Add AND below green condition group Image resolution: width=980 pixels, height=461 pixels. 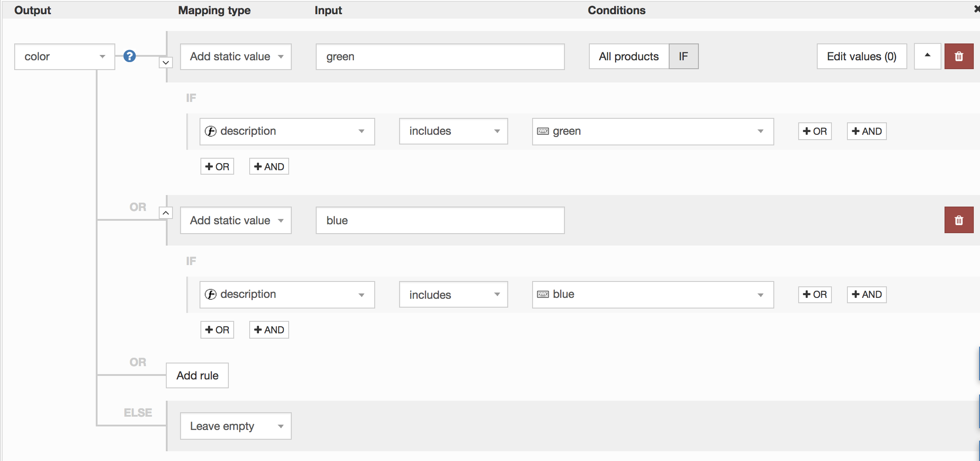[269, 167]
